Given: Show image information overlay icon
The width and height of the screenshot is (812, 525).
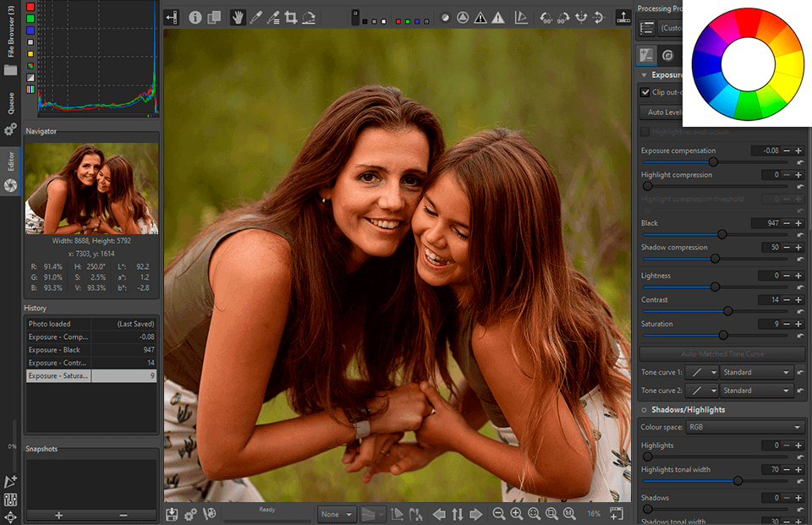Looking at the screenshot, I should coord(195,17).
